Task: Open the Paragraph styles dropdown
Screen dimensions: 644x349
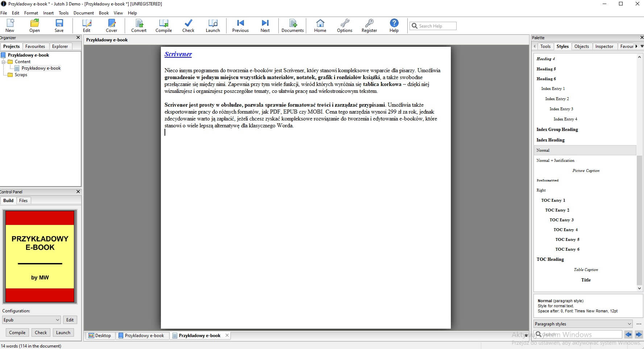Action: 583,324
